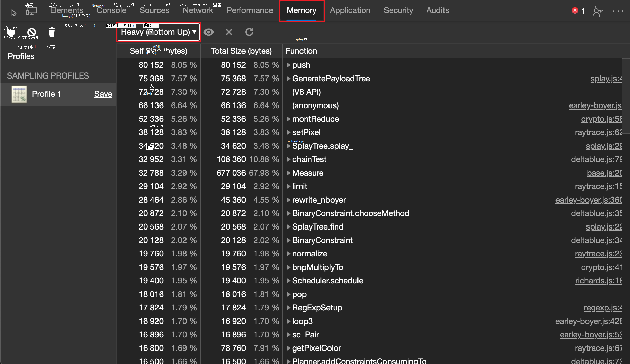The height and width of the screenshot is (364, 630).
Task: Expand the getPixelColor function row
Action: point(289,348)
